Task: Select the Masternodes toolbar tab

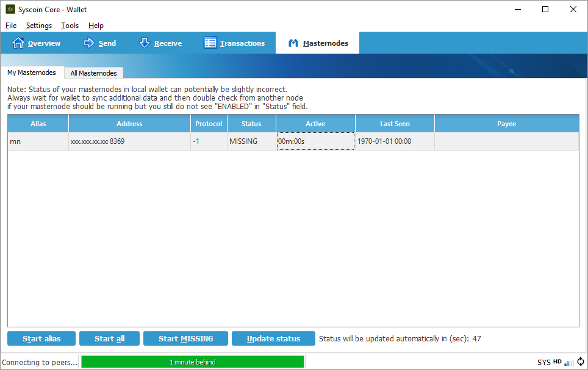Action: (x=317, y=43)
